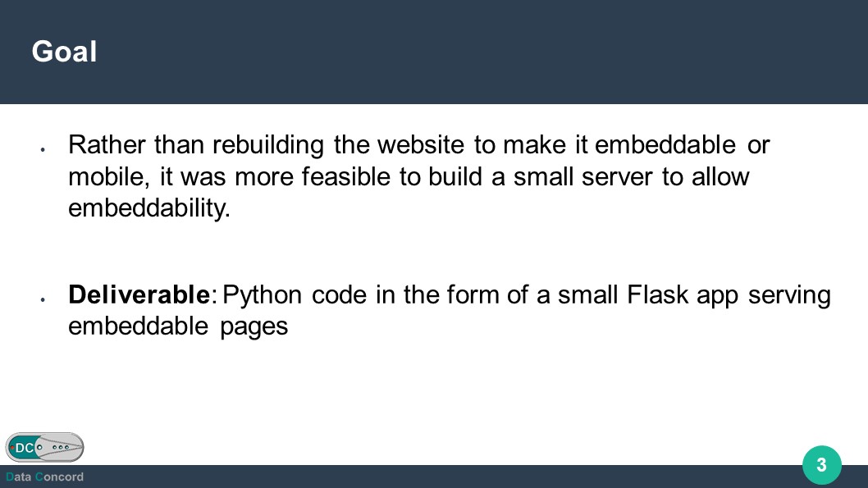Image resolution: width=868 pixels, height=488 pixels.
Task: Click the word Flask in second bullet
Action: 658,294
